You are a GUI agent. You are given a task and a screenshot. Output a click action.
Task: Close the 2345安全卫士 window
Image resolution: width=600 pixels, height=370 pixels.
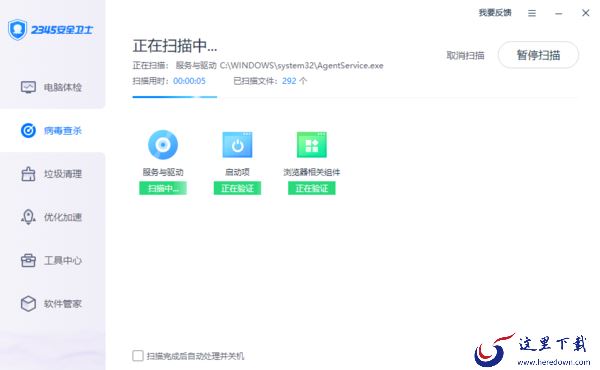click(x=585, y=13)
